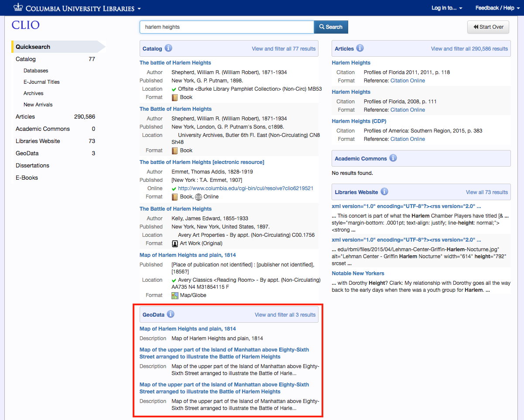This screenshot has height=420, width=524.
Task: Click author text 'Emmet, Thomas Addis, 1828-1919'
Action: [212, 172]
